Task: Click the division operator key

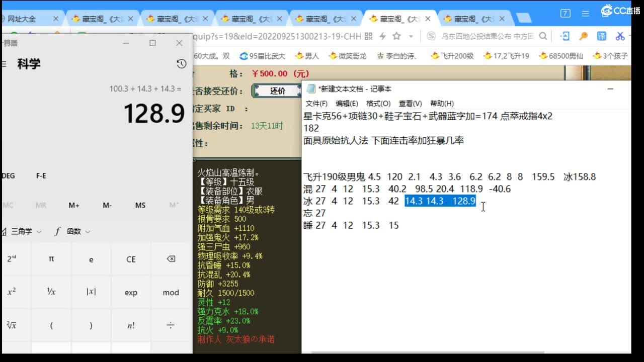Action: pos(171,325)
